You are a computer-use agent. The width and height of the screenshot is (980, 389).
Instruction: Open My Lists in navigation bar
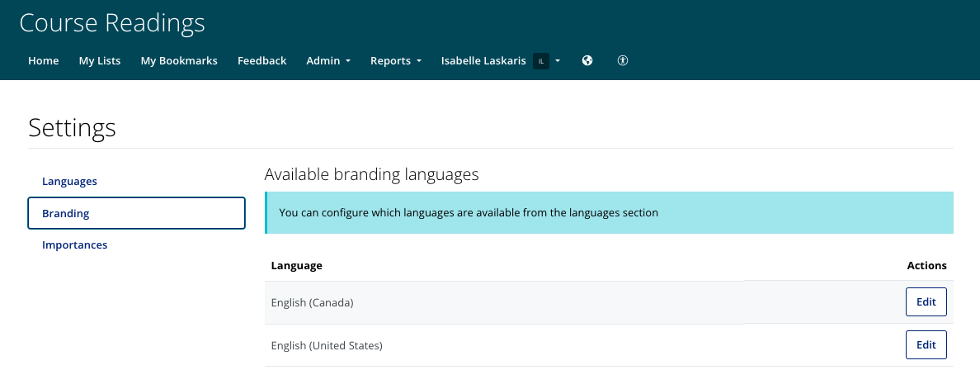[99, 60]
